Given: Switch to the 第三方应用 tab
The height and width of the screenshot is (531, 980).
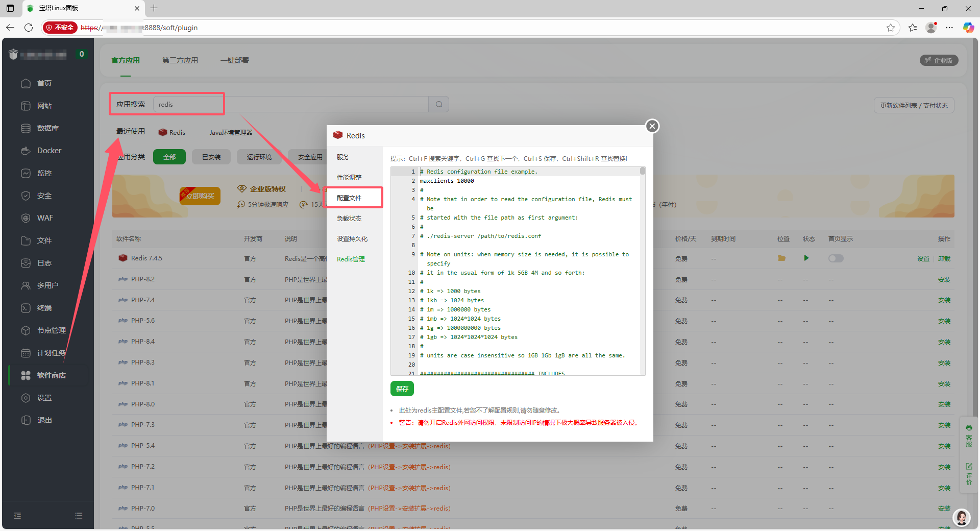Looking at the screenshot, I should 180,60.
